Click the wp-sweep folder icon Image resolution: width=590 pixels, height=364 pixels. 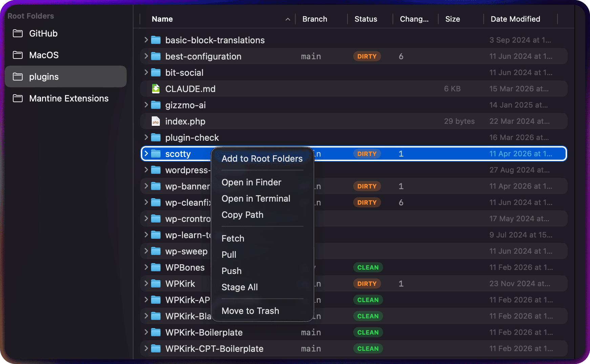[x=156, y=251]
